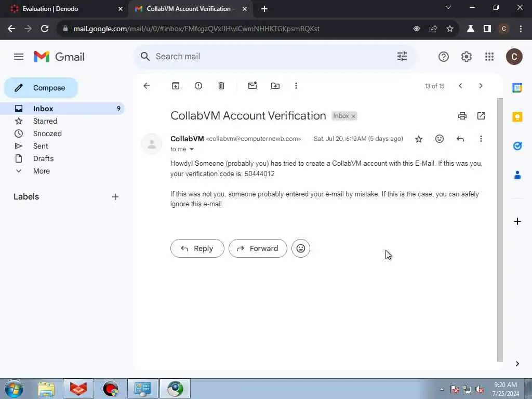Toggle the browser side panel
The width and height of the screenshot is (532, 399).
(x=487, y=29)
